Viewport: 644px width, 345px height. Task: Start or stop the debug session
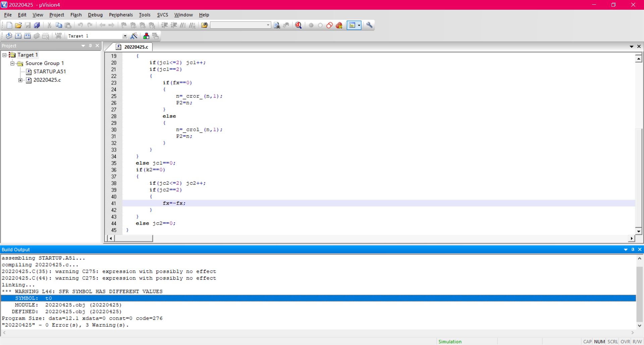pyautogui.click(x=299, y=25)
